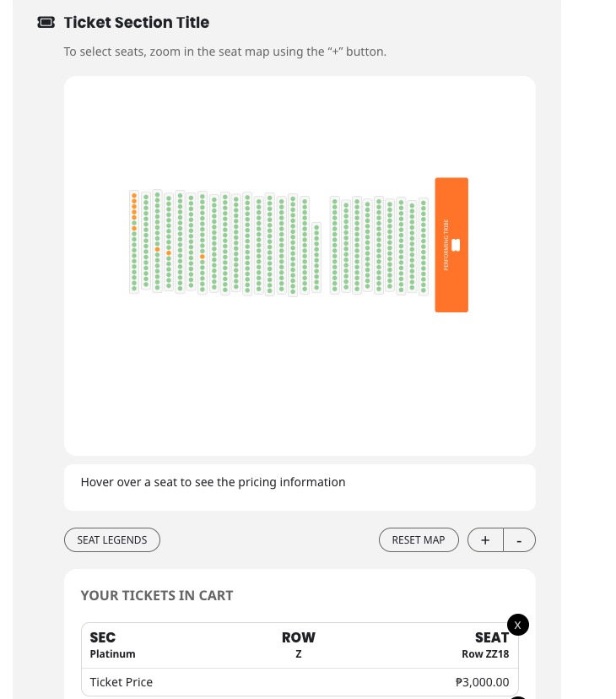Pick the top seat nearest the stage
The height and width of the screenshot is (699, 616).
coord(424,203)
